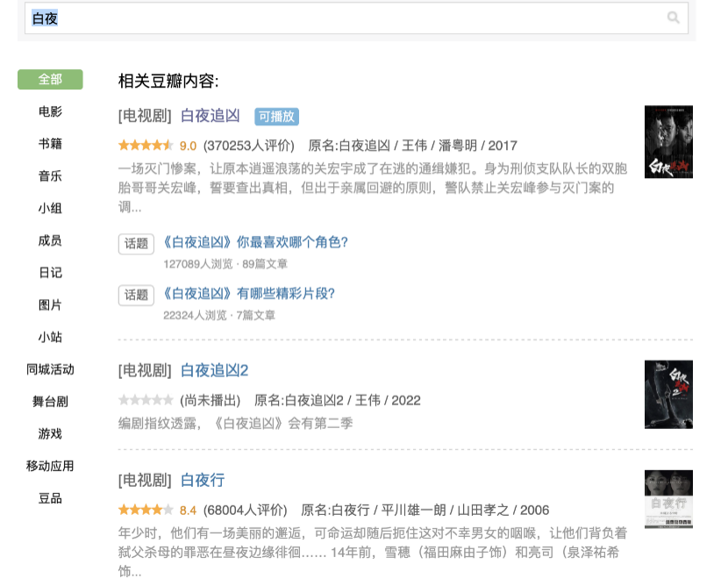The height and width of the screenshot is (586, 728).
Task: Filter results by 电影
Action: pos(50,111)
